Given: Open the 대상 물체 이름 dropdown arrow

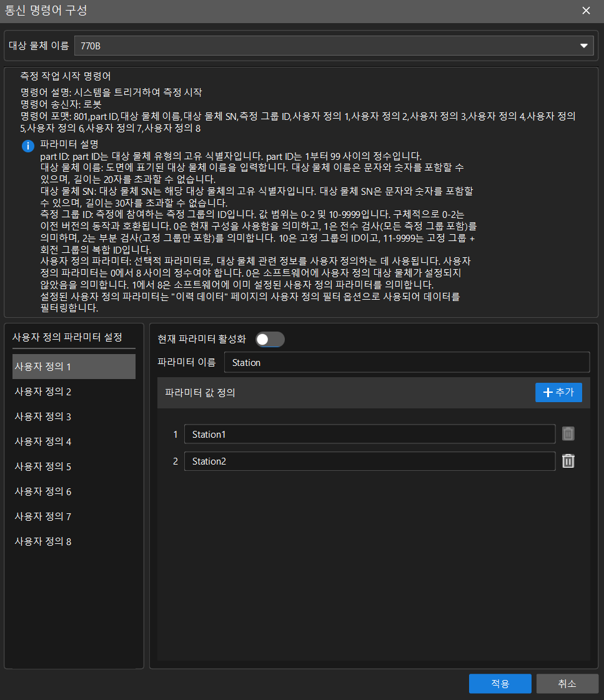Looking at the screenshot, I should coord(583,46).
